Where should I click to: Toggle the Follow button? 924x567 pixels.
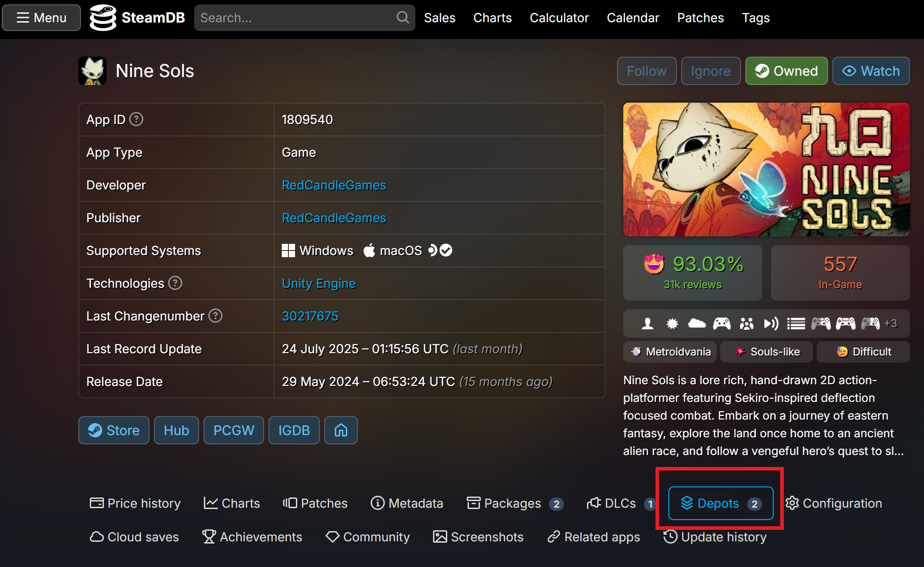[x=646, y=71]
